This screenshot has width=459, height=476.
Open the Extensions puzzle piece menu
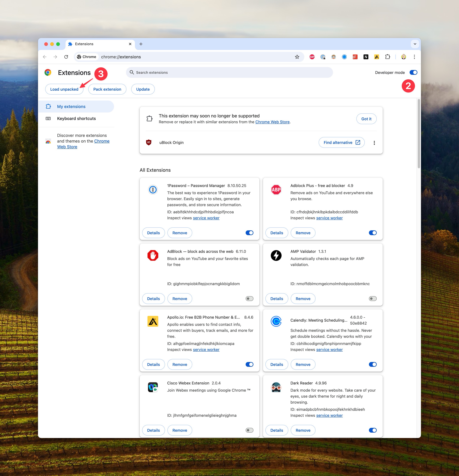pos(388,57)
